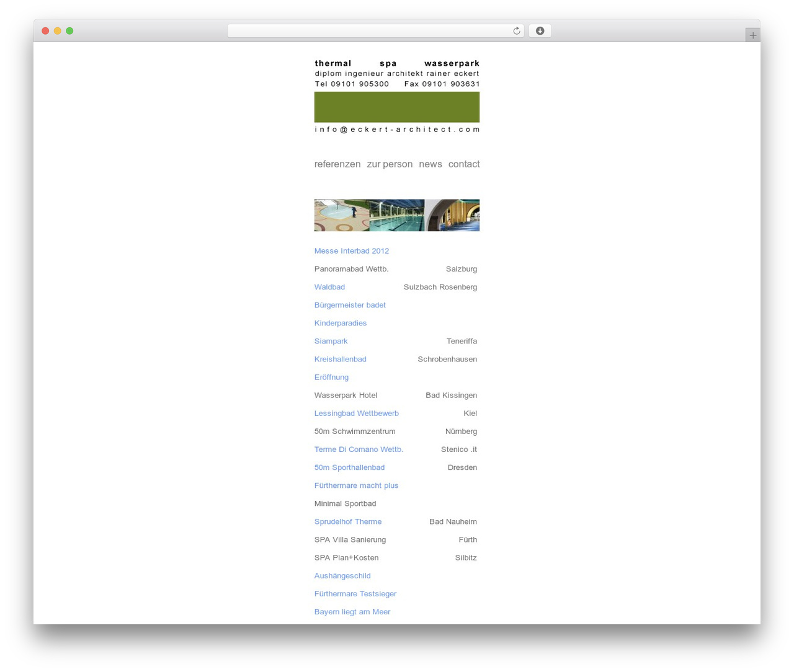Click the Schrobenhausen location text
This screenshot has width=794, height=672.
pos(447,359)
